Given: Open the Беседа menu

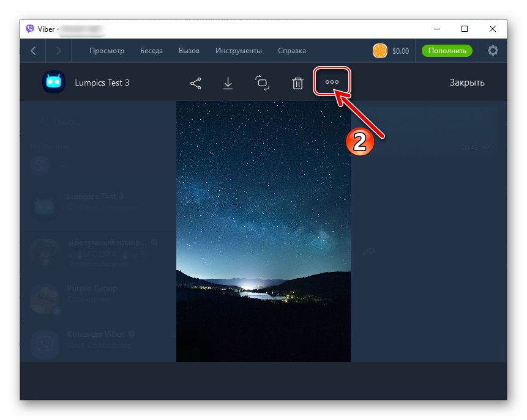Looking at the screenshot, I should tap(151, 51).
